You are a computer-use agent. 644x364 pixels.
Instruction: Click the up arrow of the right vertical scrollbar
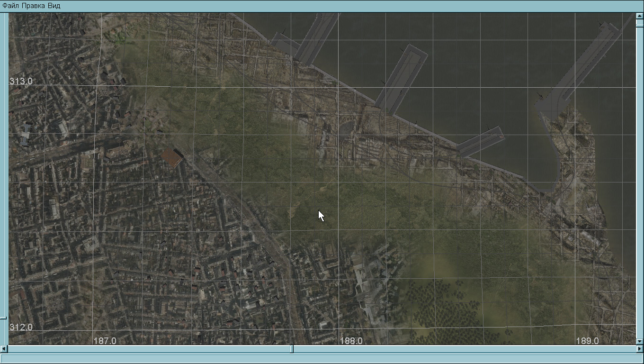click(640, 16)
